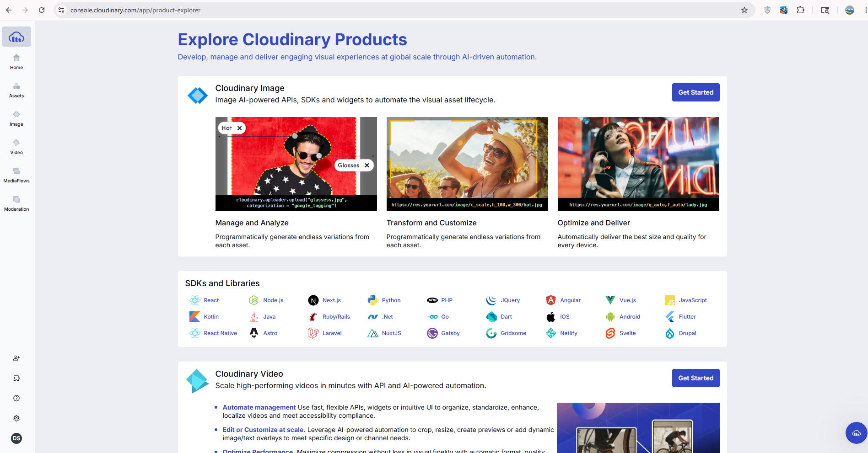Open the DS account avatar
Image resolution: width=868 pixels, height=453 pixels.
pos(16,438)
